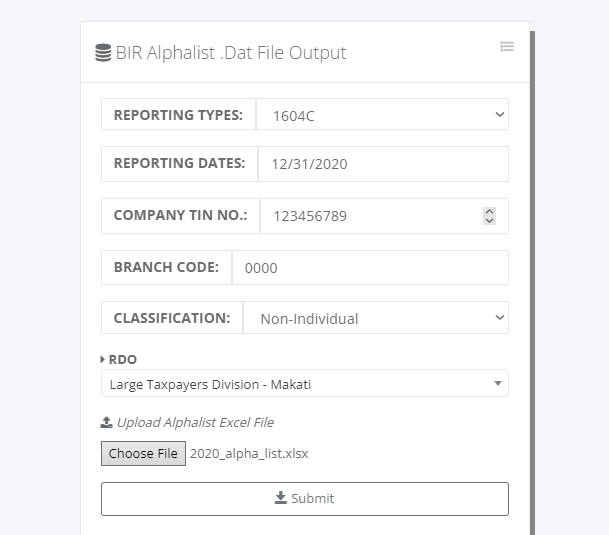This screenshot has height=535, width=609.
Task: Click the upload icon beside Upload Alphalist
Action: pyautogui.click(x=106, y=422)
